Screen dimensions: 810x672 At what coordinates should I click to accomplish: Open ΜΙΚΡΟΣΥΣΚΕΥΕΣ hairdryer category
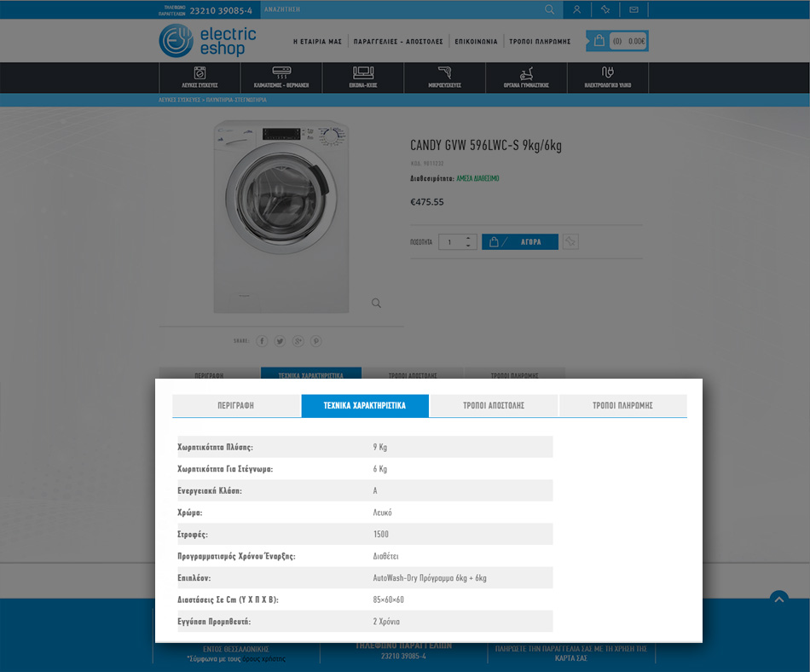[445, 78]
